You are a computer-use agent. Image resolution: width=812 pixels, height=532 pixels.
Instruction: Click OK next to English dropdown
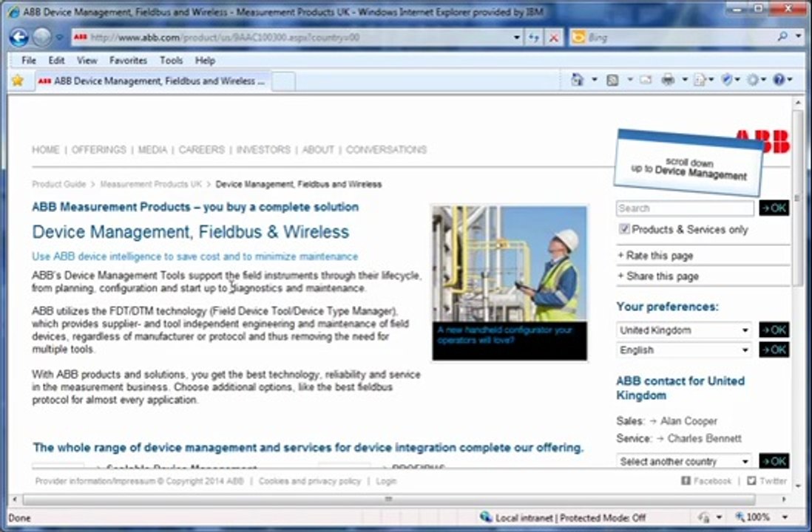pyautogui.click(x=774, y=349)
